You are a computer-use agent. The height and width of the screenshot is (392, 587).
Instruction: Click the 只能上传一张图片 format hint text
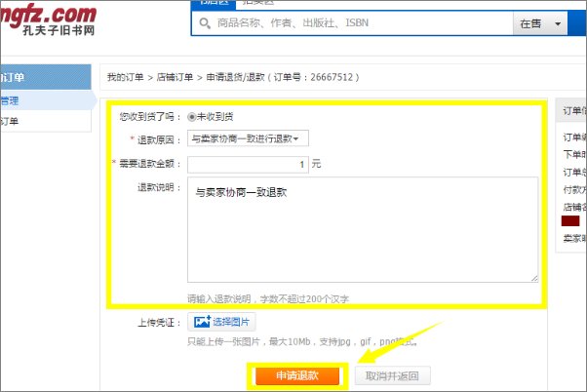[x=302, y=342]
